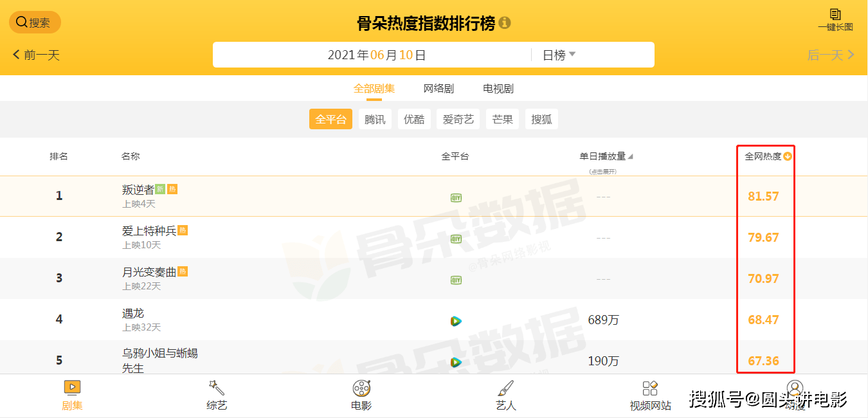Switch to 电视剧 tab
The image size is (868, 418).
pos(498,89)
